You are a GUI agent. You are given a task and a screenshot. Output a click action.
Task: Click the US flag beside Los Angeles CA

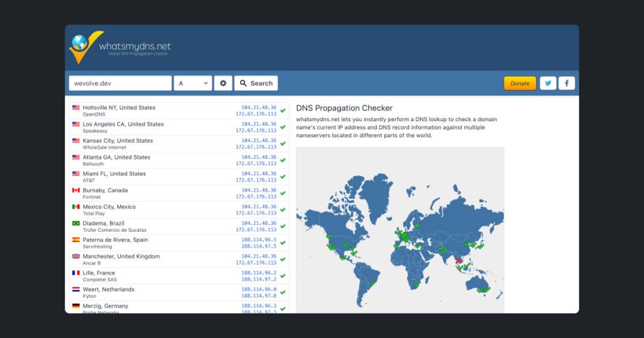[76, 124]
